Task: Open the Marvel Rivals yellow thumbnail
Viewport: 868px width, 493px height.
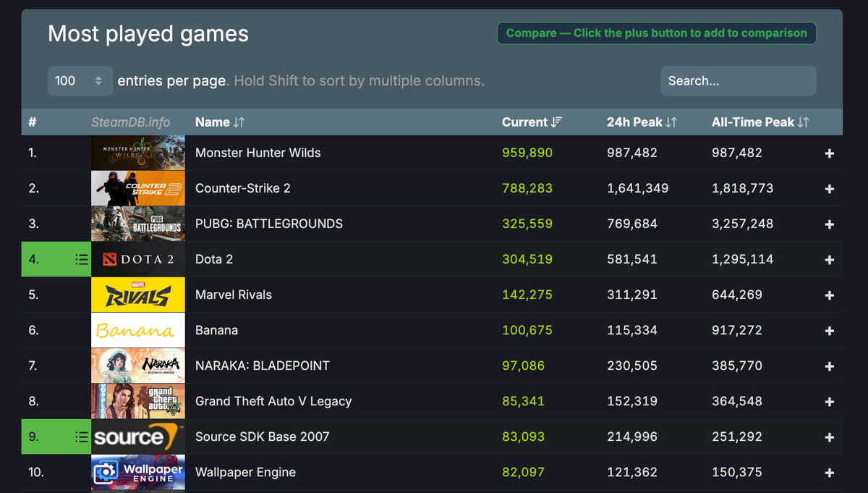Action: [138, 295]
